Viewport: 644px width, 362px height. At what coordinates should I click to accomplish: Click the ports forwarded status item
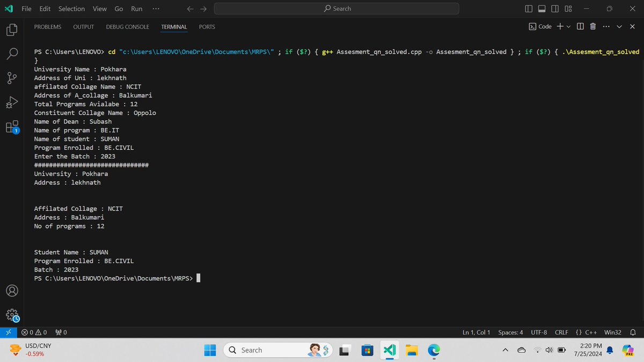(x=61, y=333)
